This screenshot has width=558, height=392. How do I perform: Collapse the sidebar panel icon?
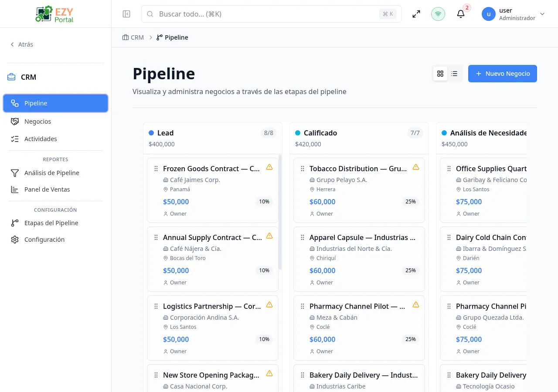point(126,14)
